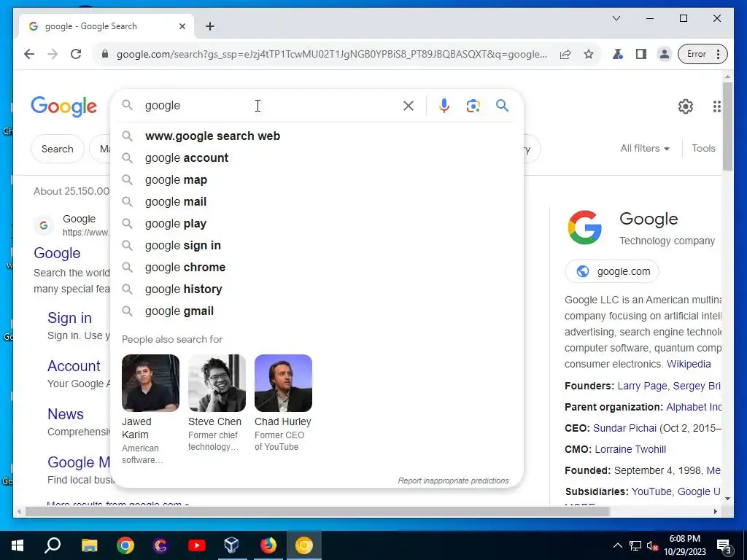Open Google quick settings gear
The image size is (747, 560).
pos(686,106)
